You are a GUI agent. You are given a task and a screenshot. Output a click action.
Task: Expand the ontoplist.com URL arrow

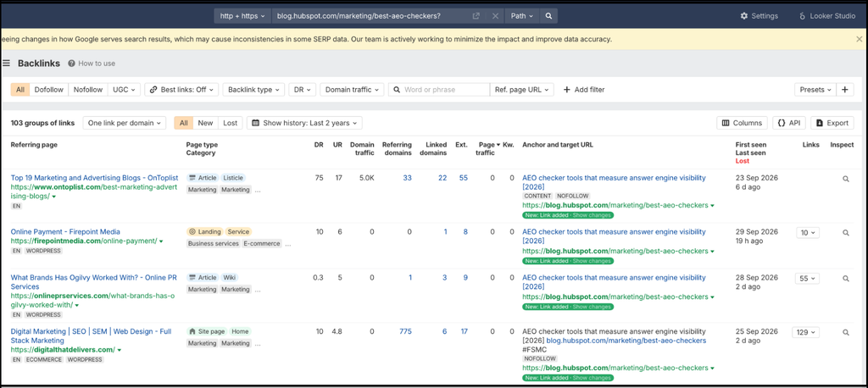[x=53, y=197]
